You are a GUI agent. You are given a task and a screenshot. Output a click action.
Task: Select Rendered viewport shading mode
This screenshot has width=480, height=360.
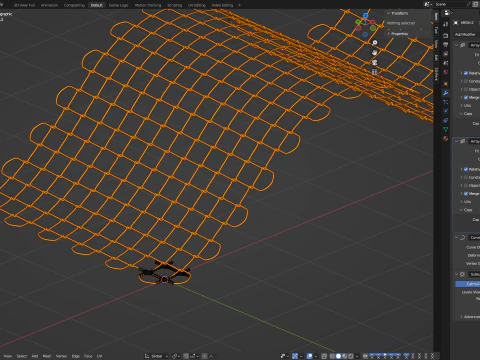[x=350, y=356]
